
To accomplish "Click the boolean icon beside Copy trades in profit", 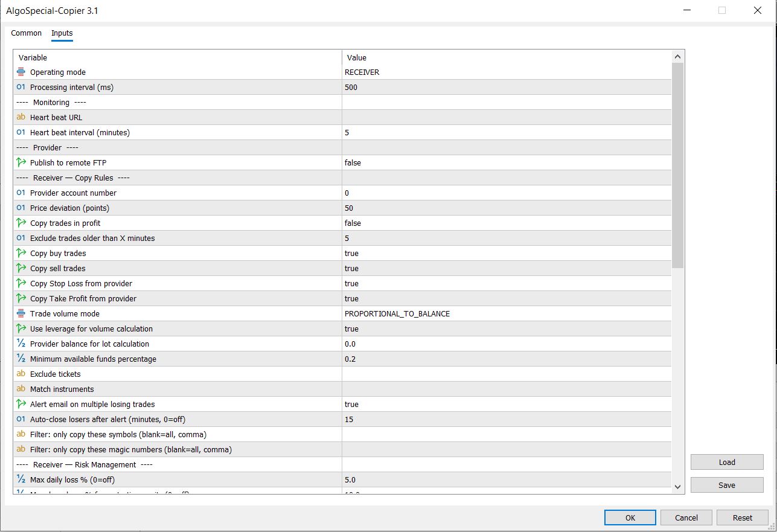I will (x=21, y=223).
